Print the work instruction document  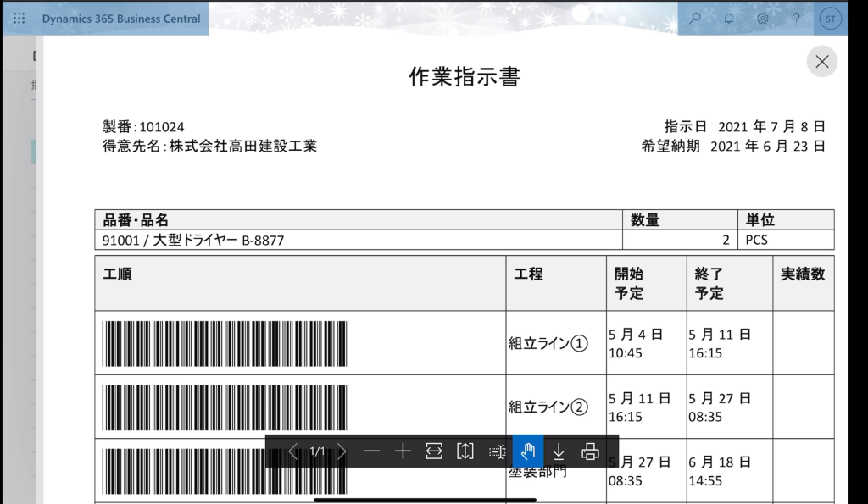tap(590, 451)
